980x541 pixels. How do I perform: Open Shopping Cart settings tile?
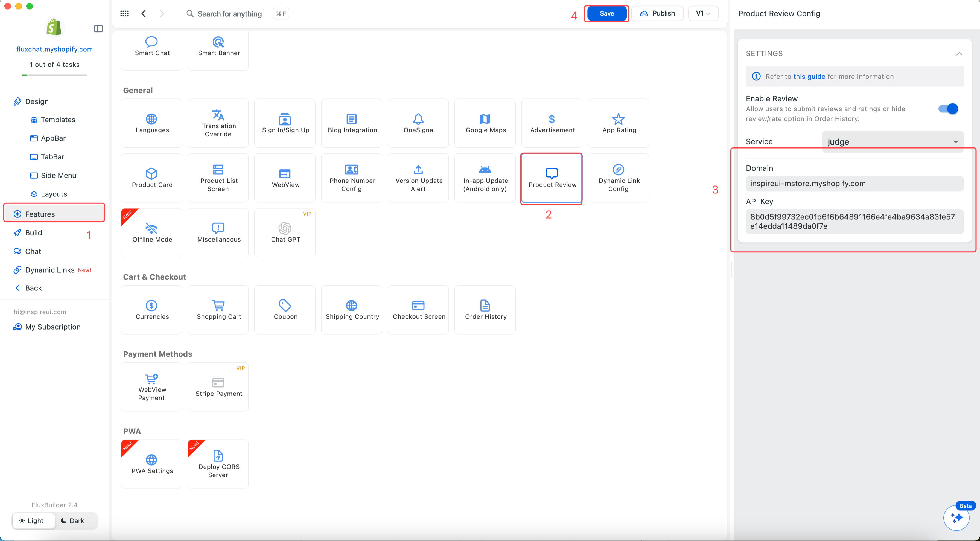[x=218, y=310]
